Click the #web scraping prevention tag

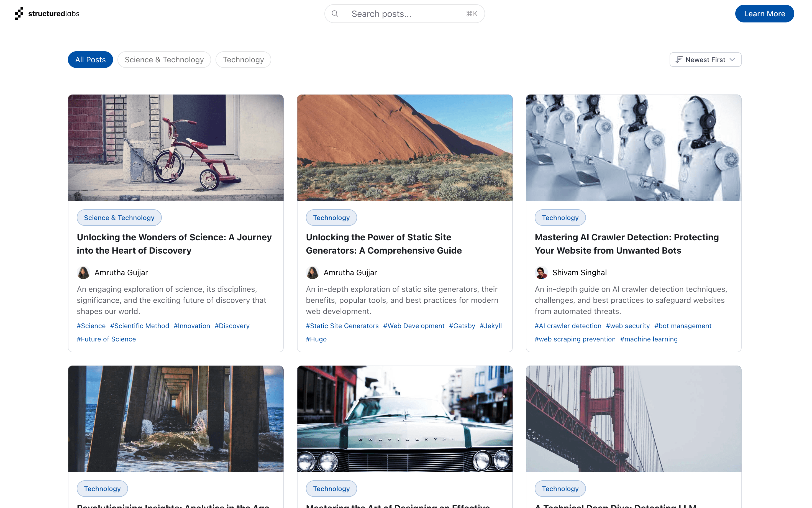pyautogui.click(x=575, y=339)
